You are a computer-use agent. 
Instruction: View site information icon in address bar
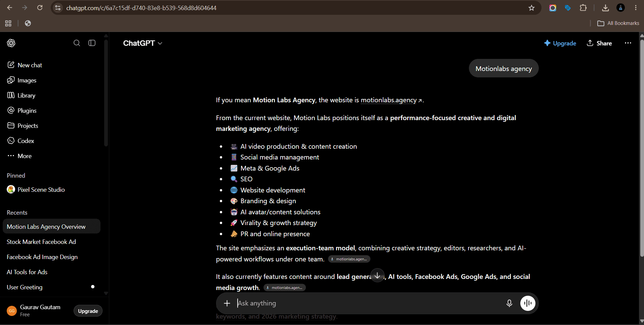coord(58,8)
